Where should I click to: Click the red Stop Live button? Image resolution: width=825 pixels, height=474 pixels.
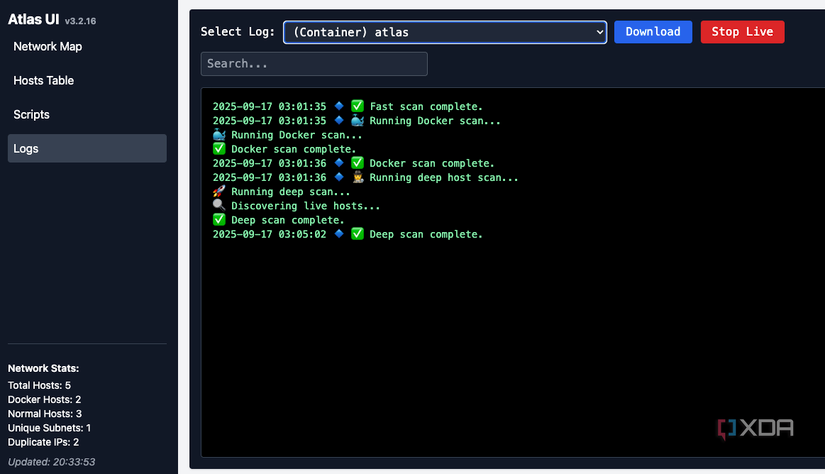[x=742, y=32]
